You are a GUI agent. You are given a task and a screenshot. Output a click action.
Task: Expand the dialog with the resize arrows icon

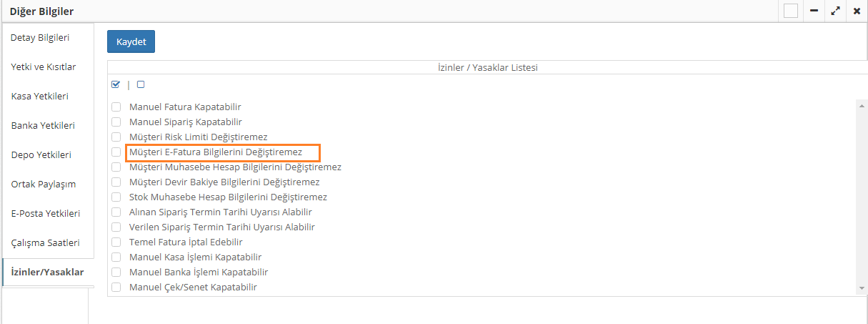[x=835, y=11]
